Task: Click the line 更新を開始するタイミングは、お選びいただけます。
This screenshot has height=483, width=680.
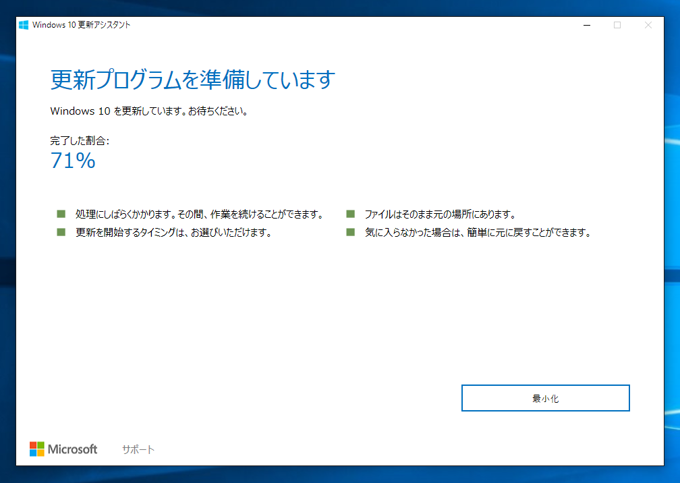Action: pyautogui.click(x=174, y=232)
